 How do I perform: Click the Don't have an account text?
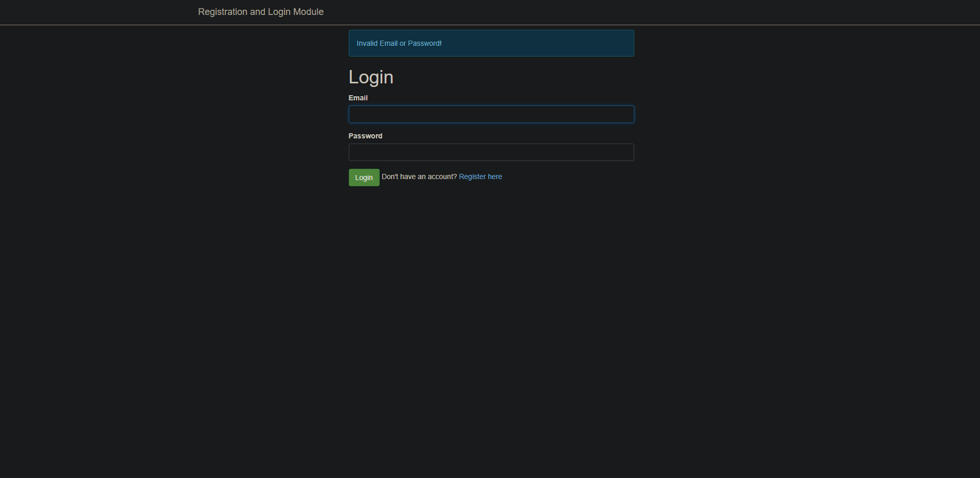coord(420,176)
